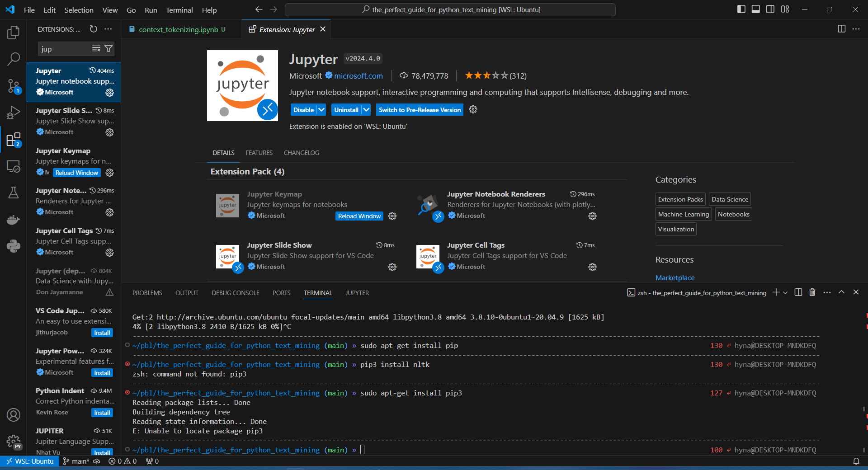This screenshot has height=470, width=868.
Task: Switch to the CHANGELOG tab
Action: point(302,153)
